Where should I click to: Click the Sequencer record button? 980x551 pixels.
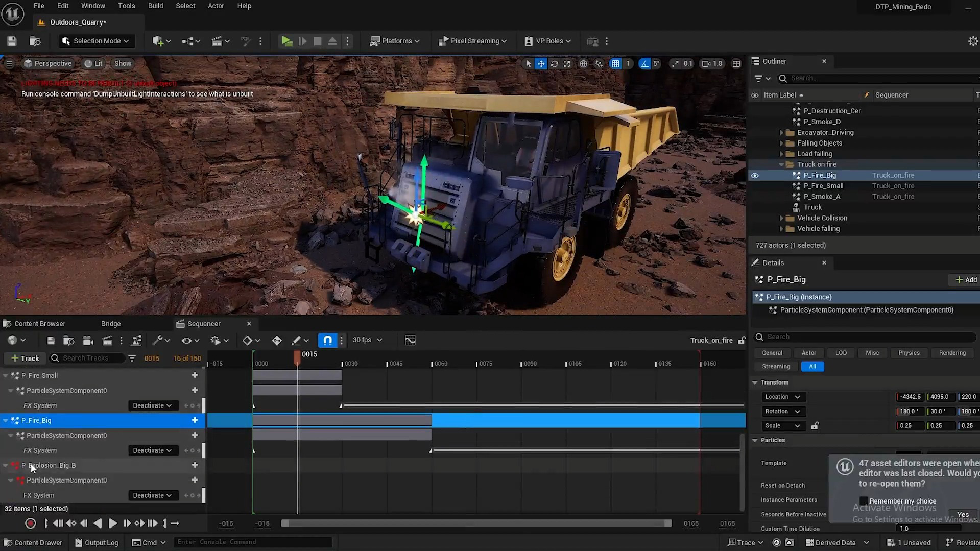30,523
